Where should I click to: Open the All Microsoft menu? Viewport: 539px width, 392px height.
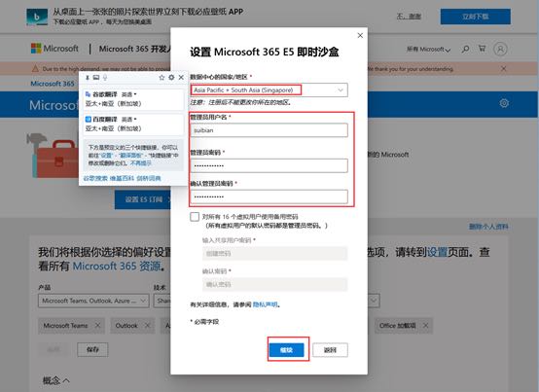(x=428, y=50)
